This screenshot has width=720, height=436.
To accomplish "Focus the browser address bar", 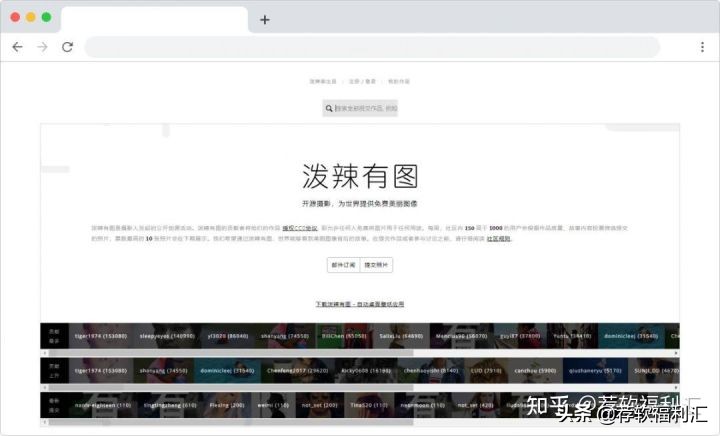I will 372,47.
